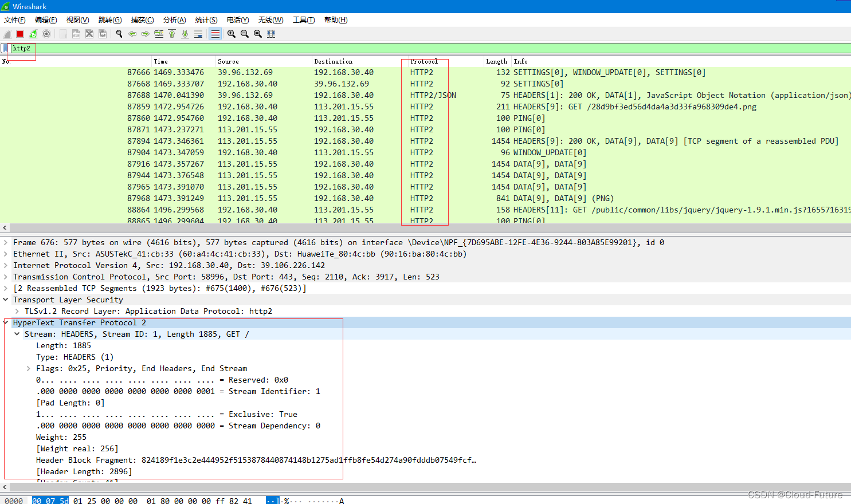Click the navigate-back green arrow button
The image size is (851, 504).
132,34
